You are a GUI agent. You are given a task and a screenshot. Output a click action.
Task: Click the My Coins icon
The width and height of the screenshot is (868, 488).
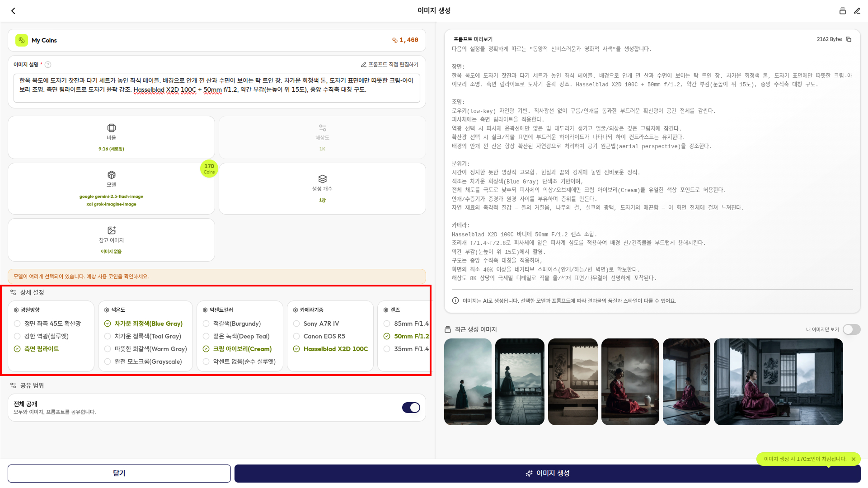[x=21, y=40]
